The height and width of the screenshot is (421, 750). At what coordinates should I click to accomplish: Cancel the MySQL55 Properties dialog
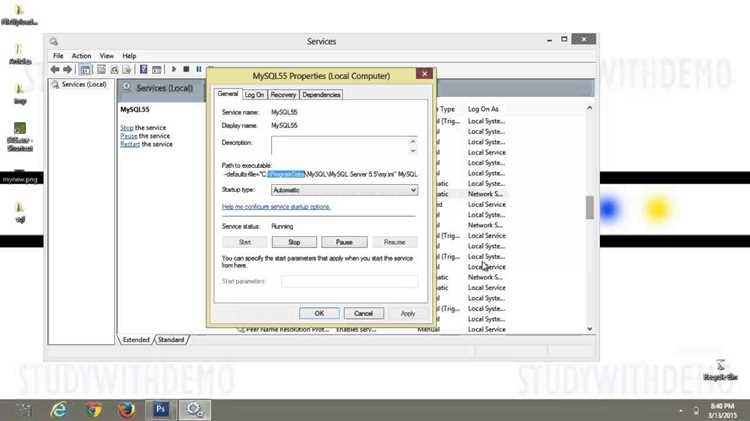coord(364,313)
